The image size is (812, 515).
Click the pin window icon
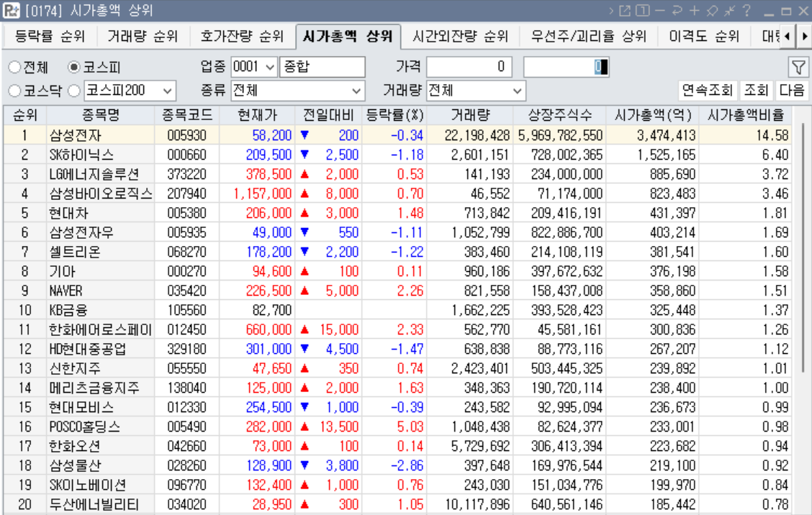click(x=712, y=10)
